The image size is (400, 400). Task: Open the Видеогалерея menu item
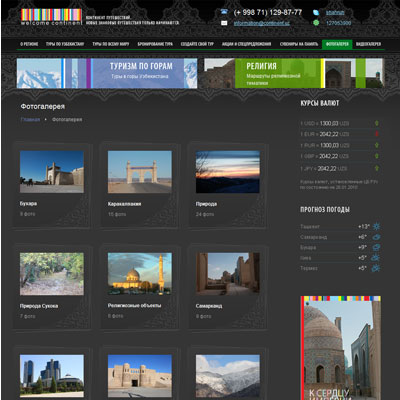pyautogui.click(x=368, y=44)
